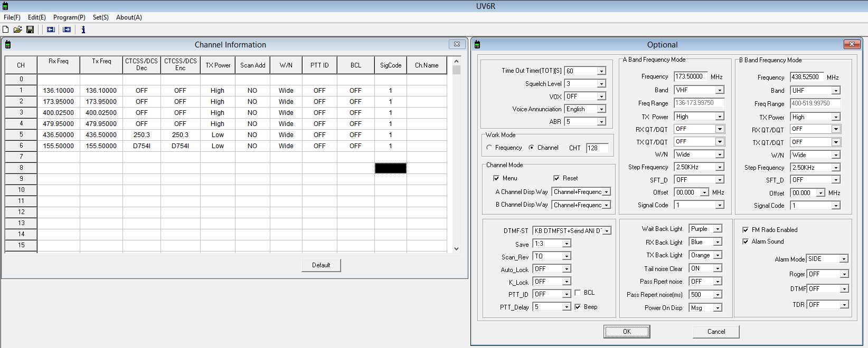Close the Channel Information window
This screenshot has height=348, width=868.
[x=457, y=44]
